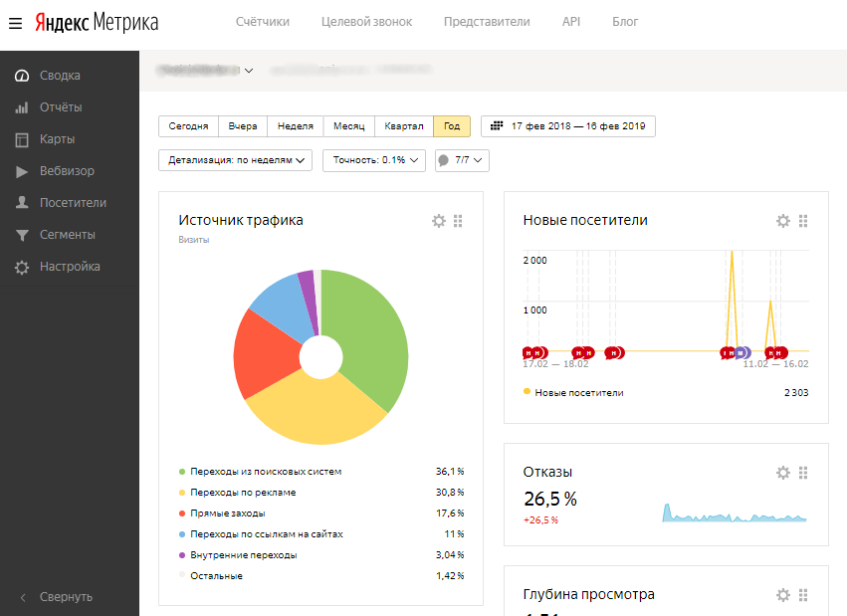Open the Отказы widget title
The image size is (847, 616).
(x=547, y=473)
